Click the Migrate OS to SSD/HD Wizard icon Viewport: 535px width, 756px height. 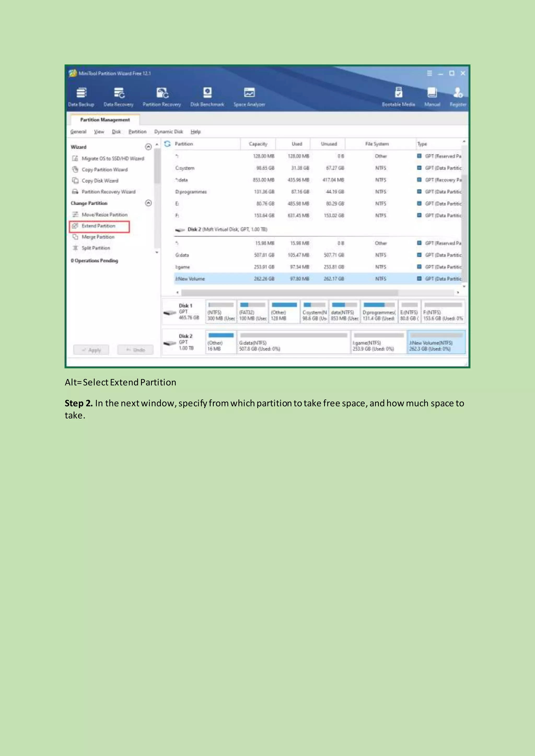point(75,158)
